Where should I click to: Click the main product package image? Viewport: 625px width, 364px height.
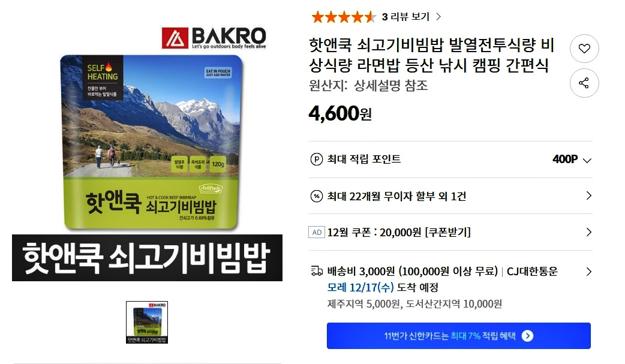click(x=152, y=143)
